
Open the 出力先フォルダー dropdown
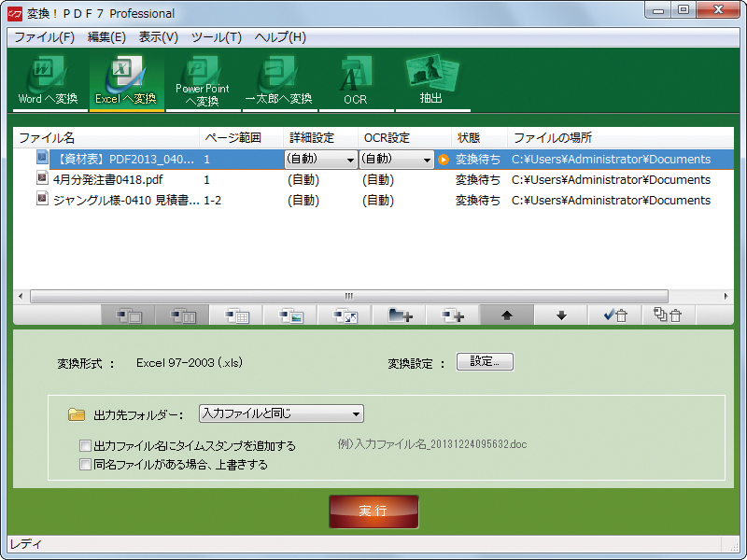tap(281, 413)
